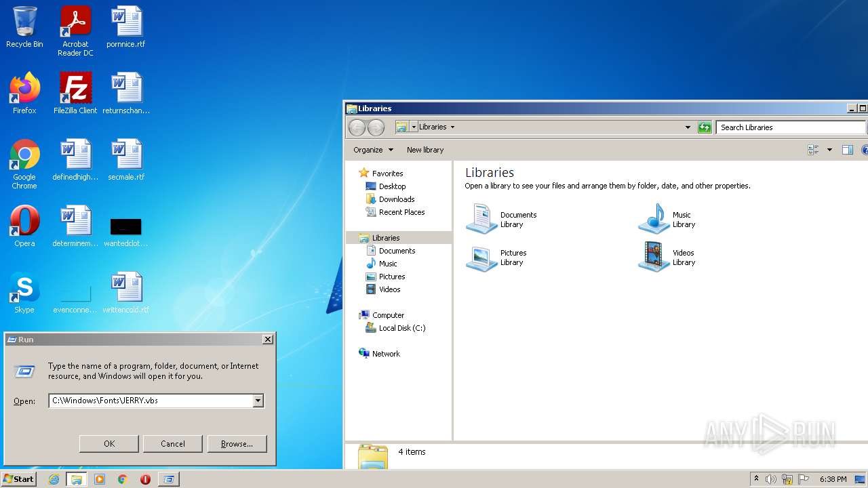The width and height of the screenshot is (868, 488).
Task: Open the address bar history dropdown
Action: click(x=688, y=127)
